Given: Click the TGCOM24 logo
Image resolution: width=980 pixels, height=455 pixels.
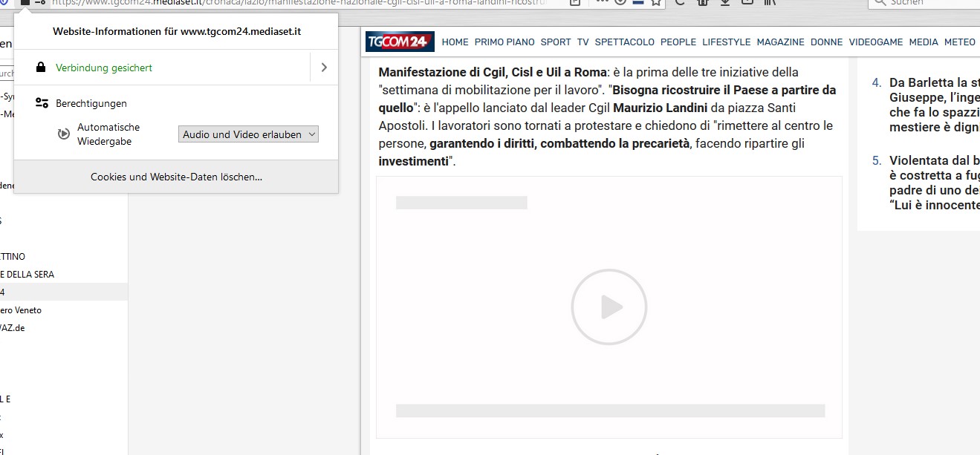Looking at the screenshot, I should point(400,42).
